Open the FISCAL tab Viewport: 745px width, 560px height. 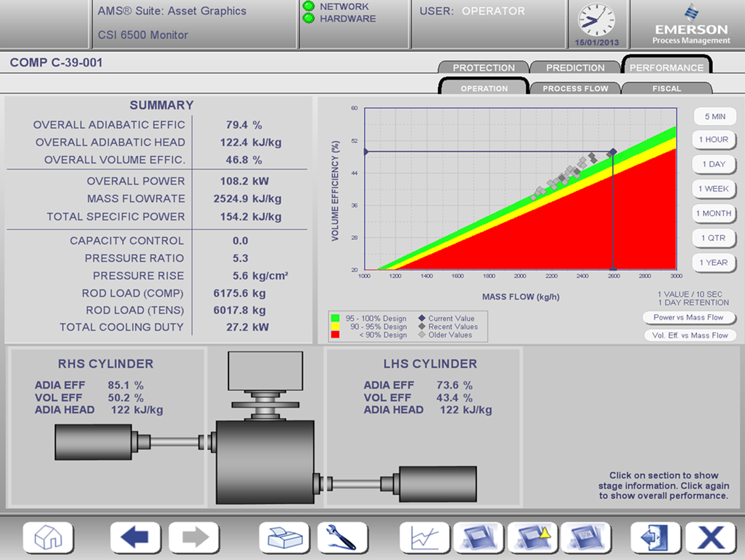point(667,88)
